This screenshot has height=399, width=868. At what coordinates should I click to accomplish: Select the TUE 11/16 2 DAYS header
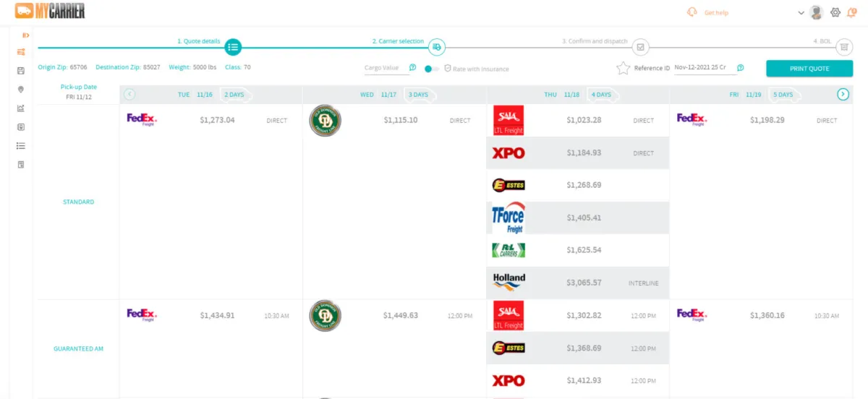211,95
